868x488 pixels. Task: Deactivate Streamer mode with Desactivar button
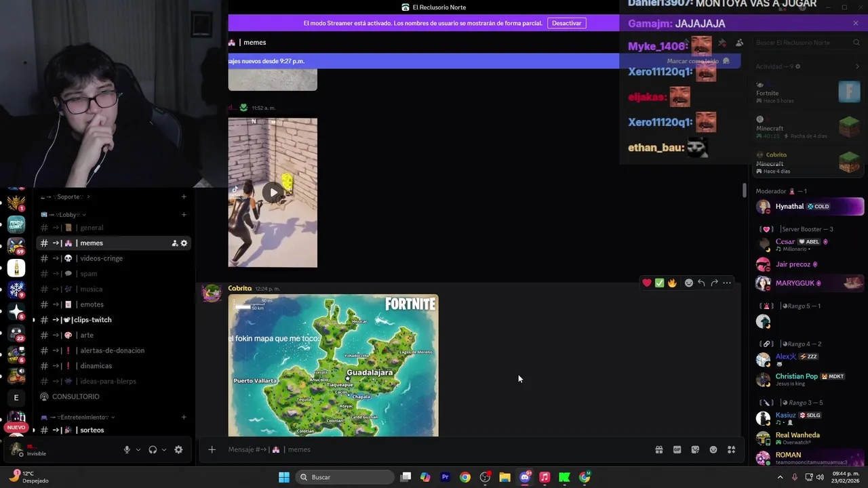pos(566,23)
